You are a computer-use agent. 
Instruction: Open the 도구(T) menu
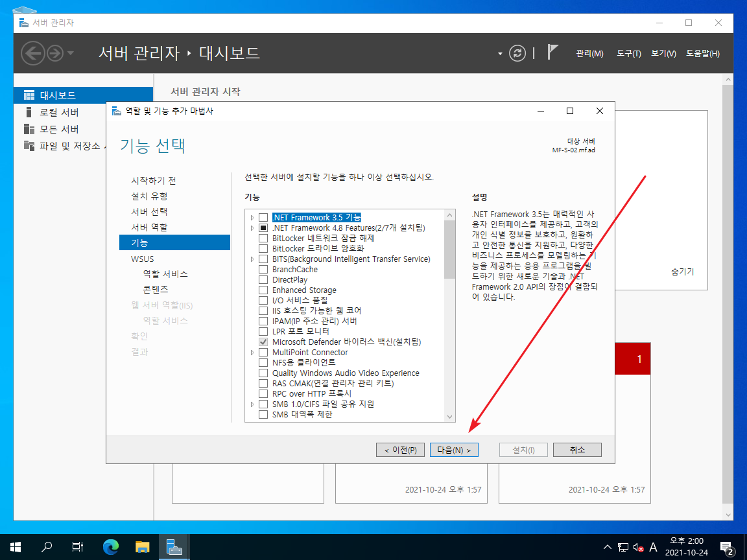tap(629, 53)
